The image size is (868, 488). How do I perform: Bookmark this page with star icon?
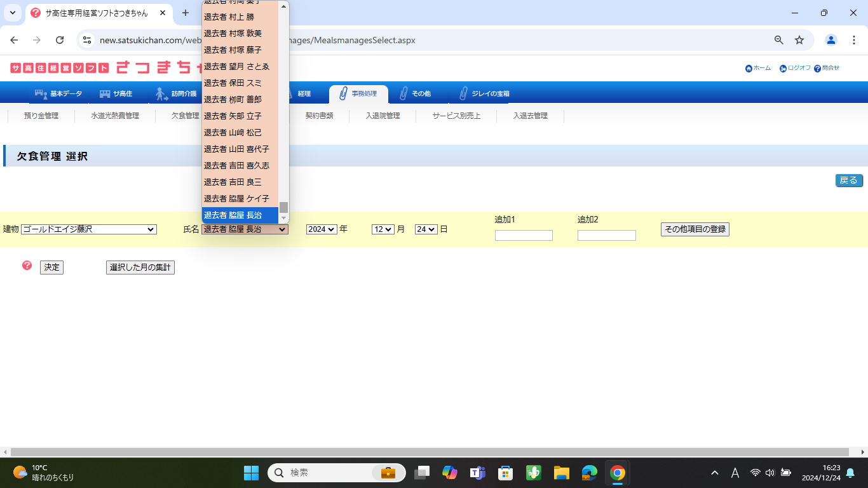[799, 40]
